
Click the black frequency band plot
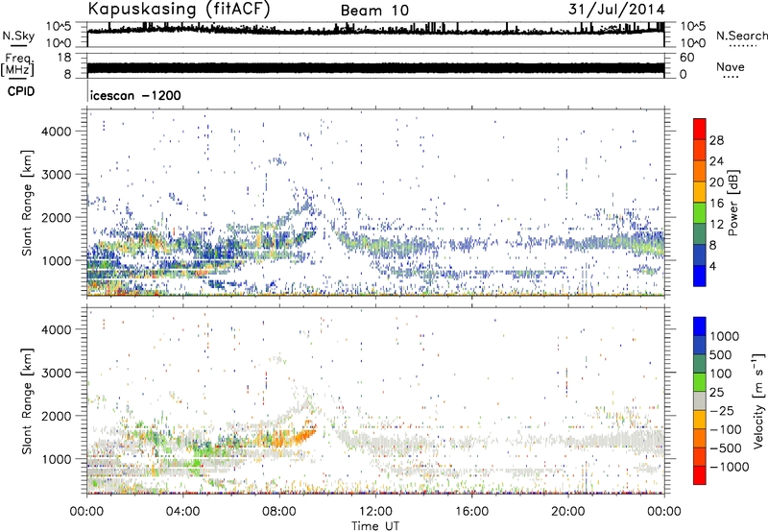[x=375, y=67]
